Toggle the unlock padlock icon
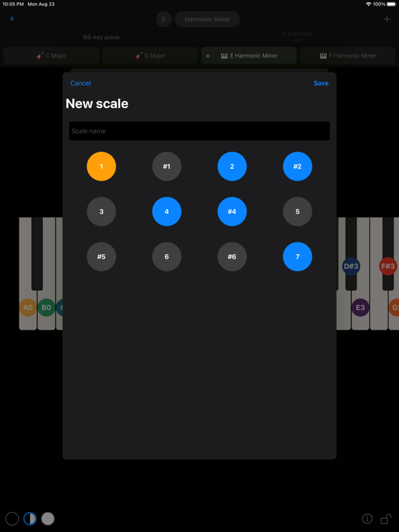 386,518
